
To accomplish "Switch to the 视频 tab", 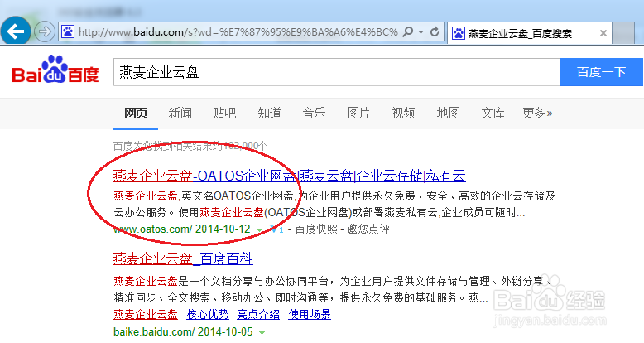I will tap(403, 113).
